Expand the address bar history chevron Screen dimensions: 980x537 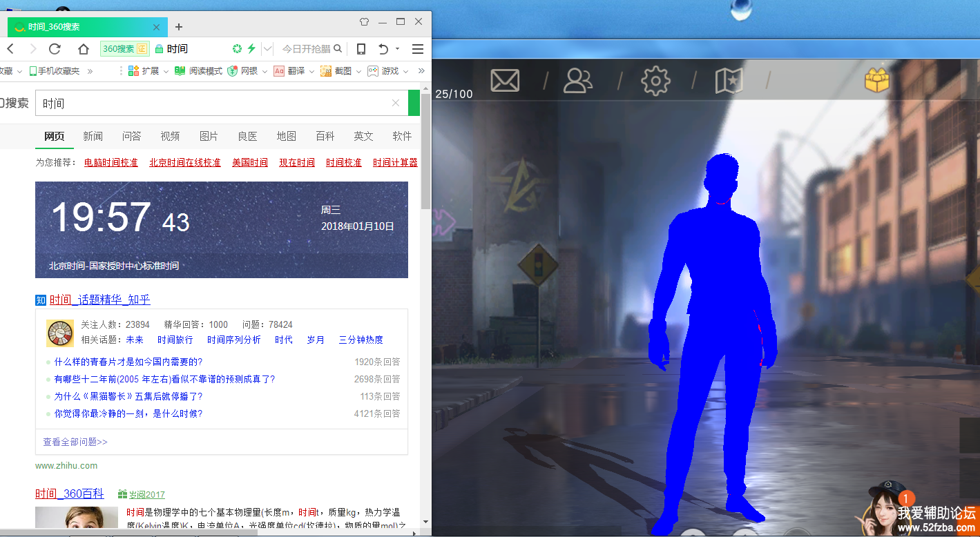tap(268, 49)
